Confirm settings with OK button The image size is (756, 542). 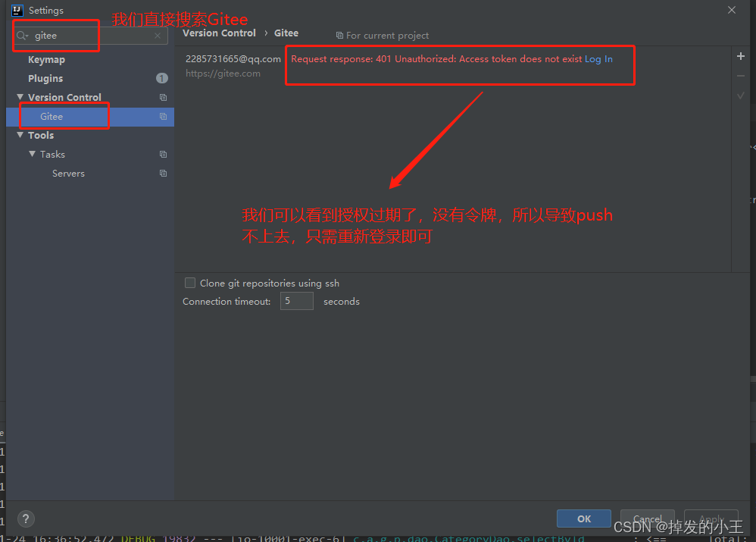(584, 519)
